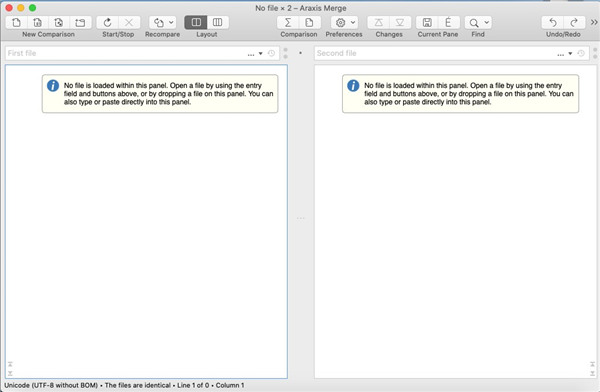Go to the previous change
The height and width of the screenshot is (392, 600).
point(378,23)
